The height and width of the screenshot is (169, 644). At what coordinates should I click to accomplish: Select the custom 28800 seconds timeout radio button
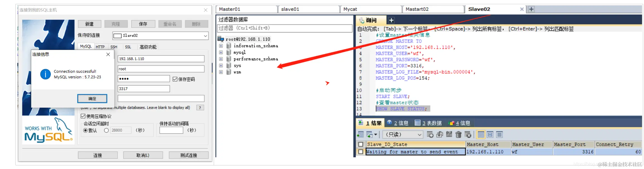point(106,130)
